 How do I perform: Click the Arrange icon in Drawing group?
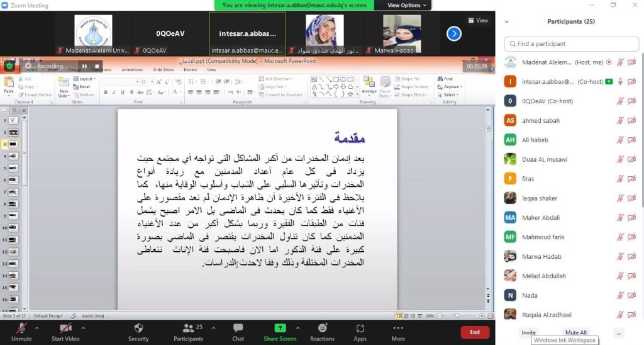(369, 82)
